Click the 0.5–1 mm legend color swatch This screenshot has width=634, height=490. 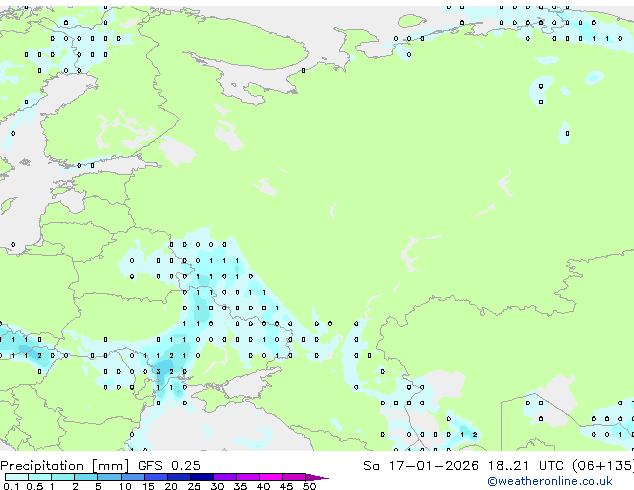40,477
